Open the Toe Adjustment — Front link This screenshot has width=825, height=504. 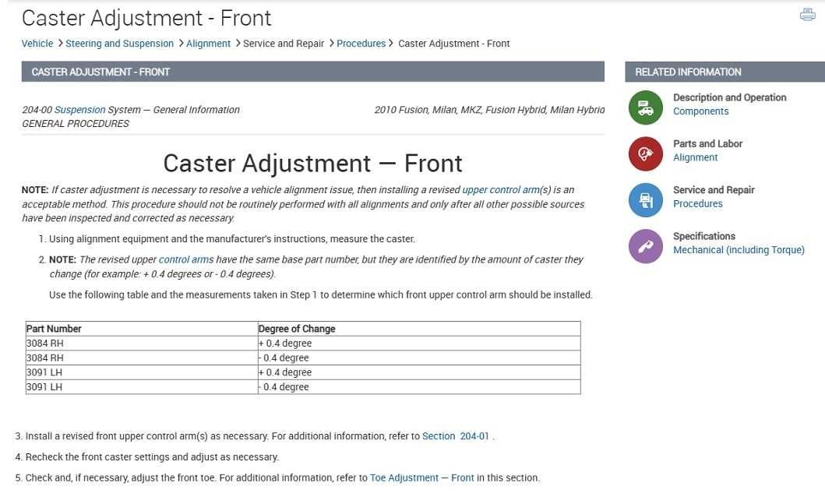(421, 478)
